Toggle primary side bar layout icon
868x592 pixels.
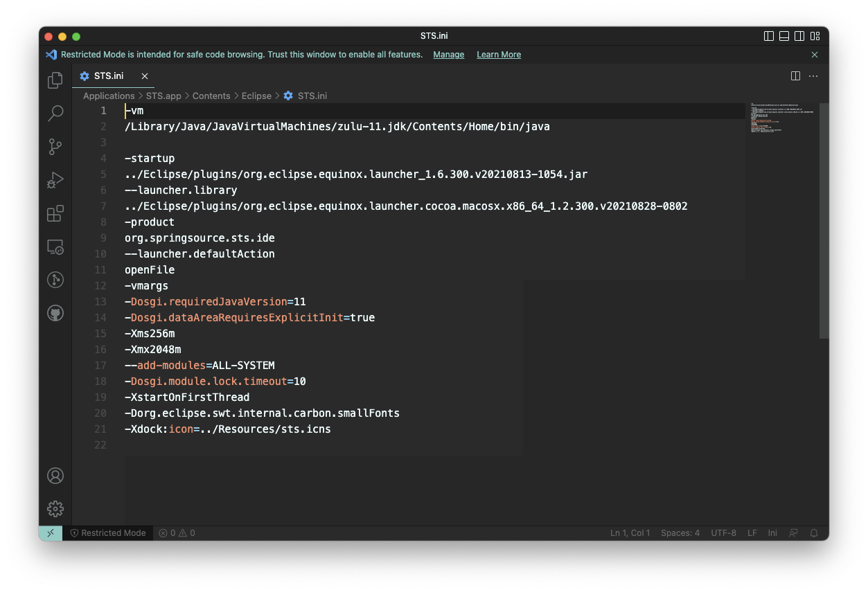click(x=769, y=36)
